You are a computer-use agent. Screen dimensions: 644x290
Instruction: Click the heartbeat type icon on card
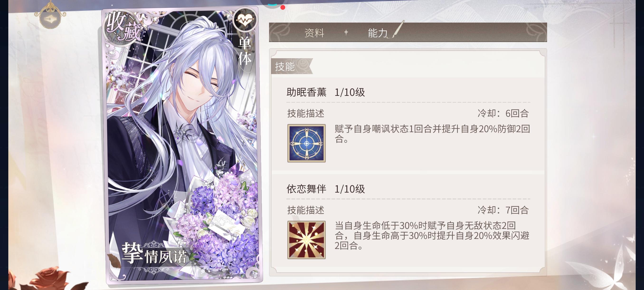pos(245,20)
